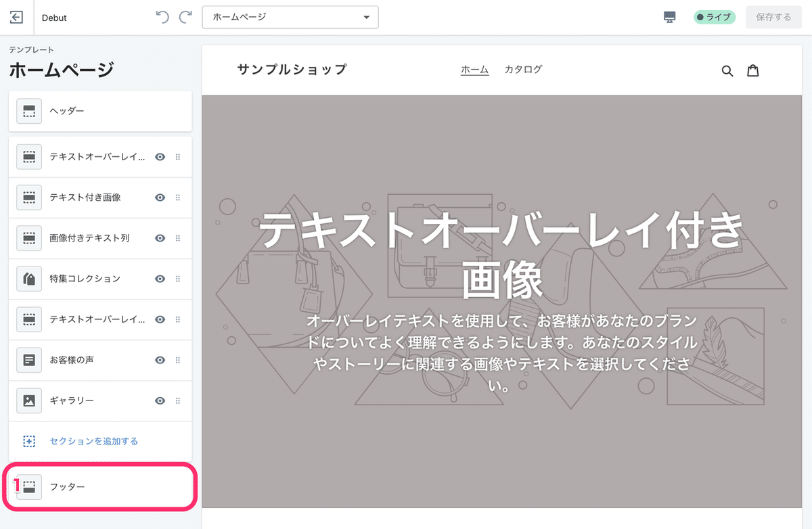Click the drag handle of 画像付きテキスト列
Screen dimensions: 812x529
pyautogui.click(x=178, y=238)
